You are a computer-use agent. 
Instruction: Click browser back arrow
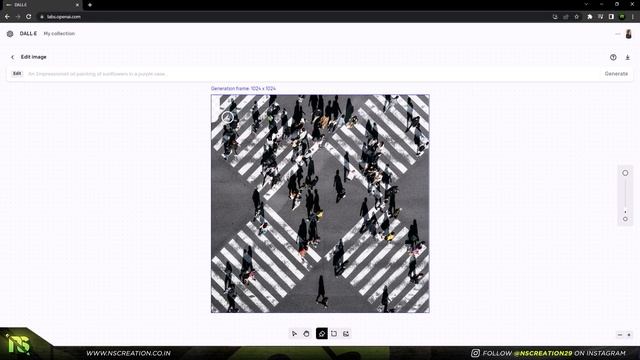(x=7, y=17)
